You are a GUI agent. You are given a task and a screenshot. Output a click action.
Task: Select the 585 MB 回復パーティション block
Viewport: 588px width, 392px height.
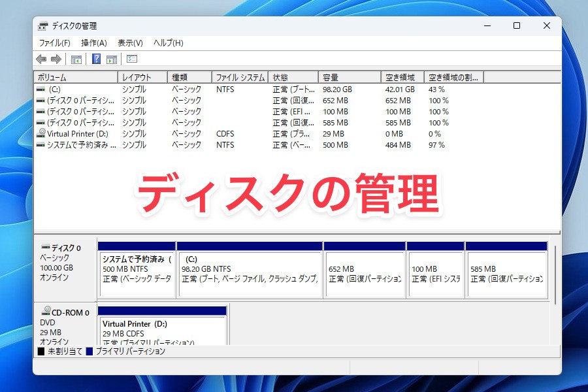coord(506,271)
